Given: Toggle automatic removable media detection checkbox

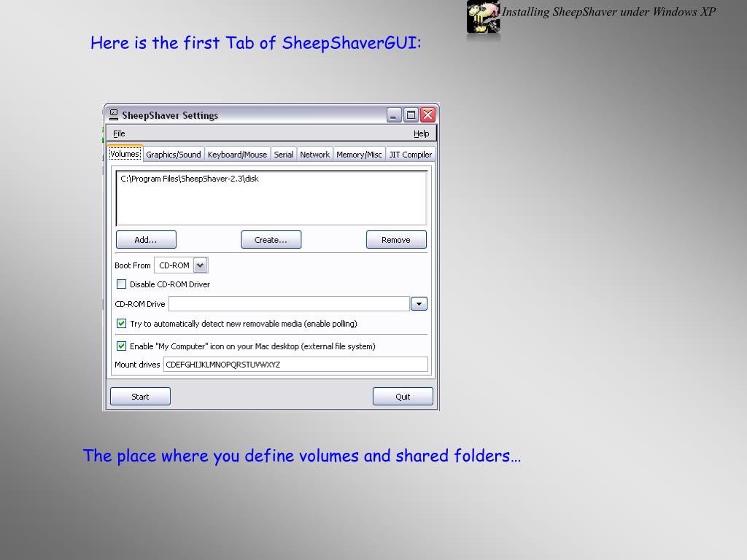Looking at the screenshot, I should click(122, 324).
